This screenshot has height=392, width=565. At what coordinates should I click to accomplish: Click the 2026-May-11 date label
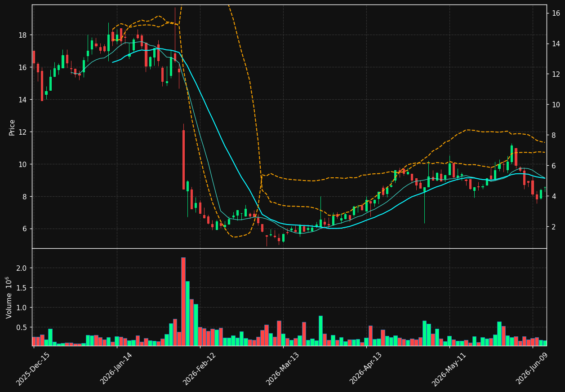pos(449,369)
